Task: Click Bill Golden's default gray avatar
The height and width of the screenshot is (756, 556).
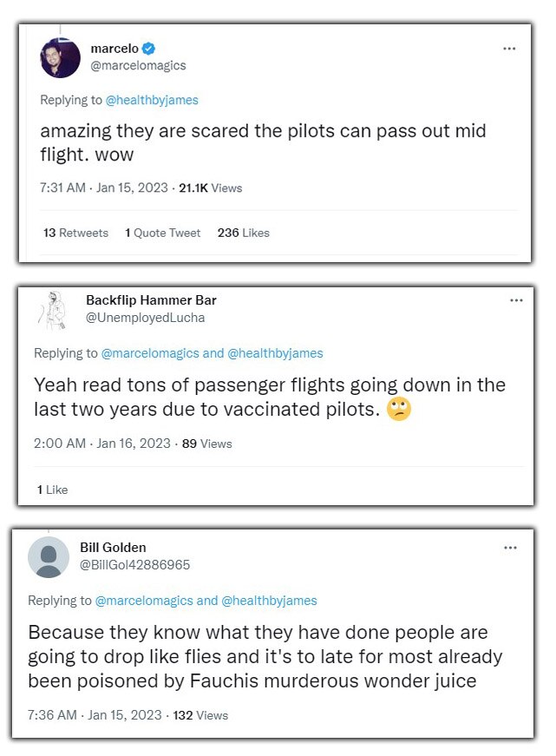Action: 49,557
